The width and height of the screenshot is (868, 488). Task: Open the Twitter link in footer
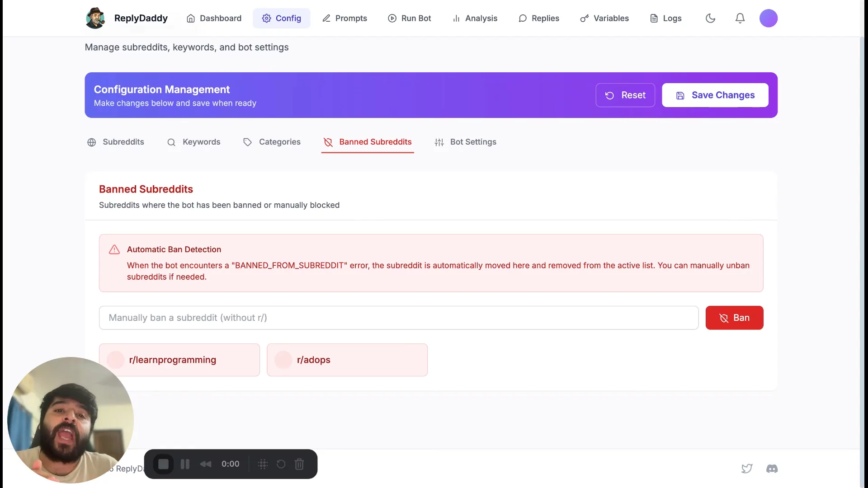pos(747,469)
